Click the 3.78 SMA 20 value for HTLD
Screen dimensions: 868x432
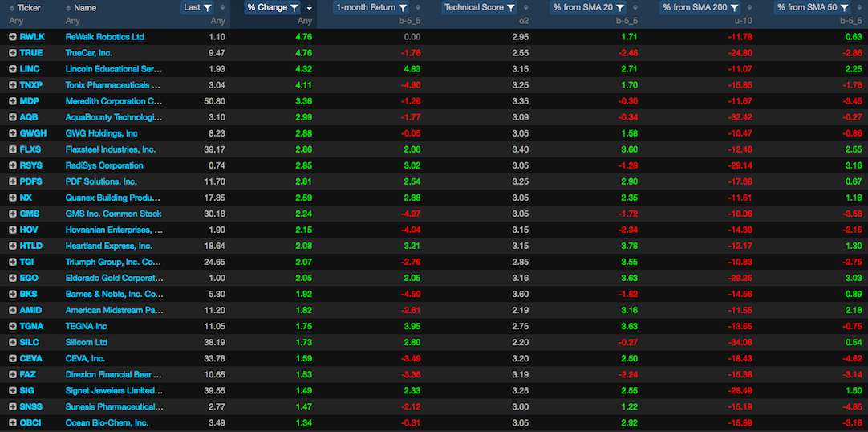point(630,246)
